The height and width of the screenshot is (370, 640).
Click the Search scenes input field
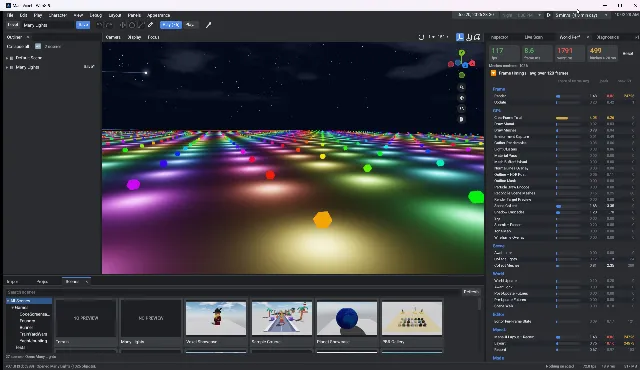(x=233, y=292)
